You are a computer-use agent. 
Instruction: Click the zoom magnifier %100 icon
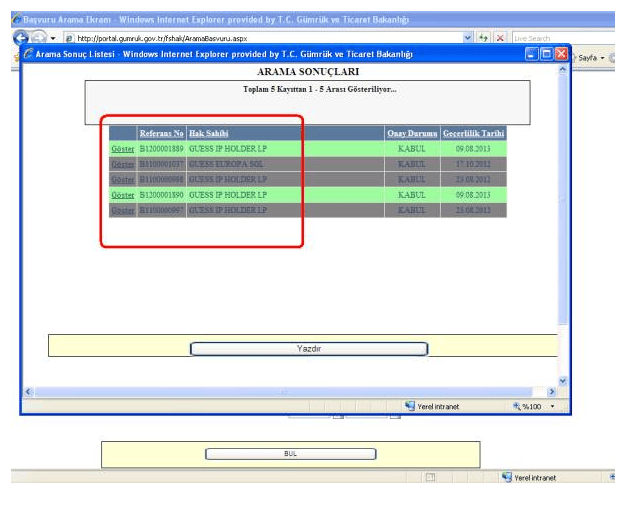pos(517,406)
